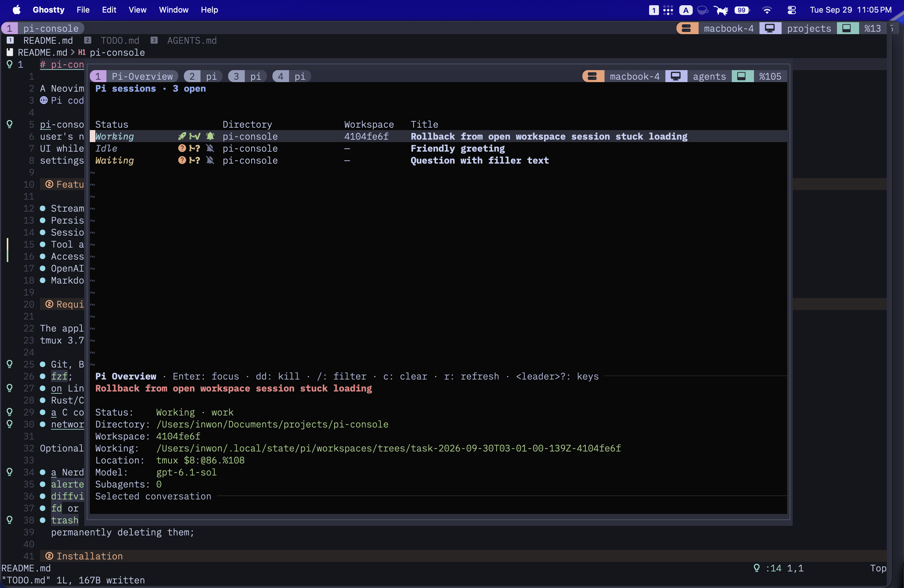Click the battery 99 indicator

tap(742, 10)
